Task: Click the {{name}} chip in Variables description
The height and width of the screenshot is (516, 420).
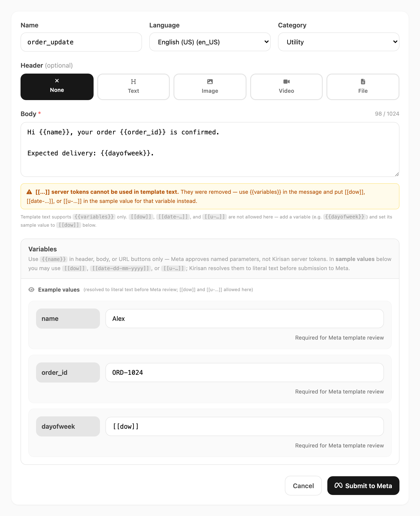Action: coord(54,259)
